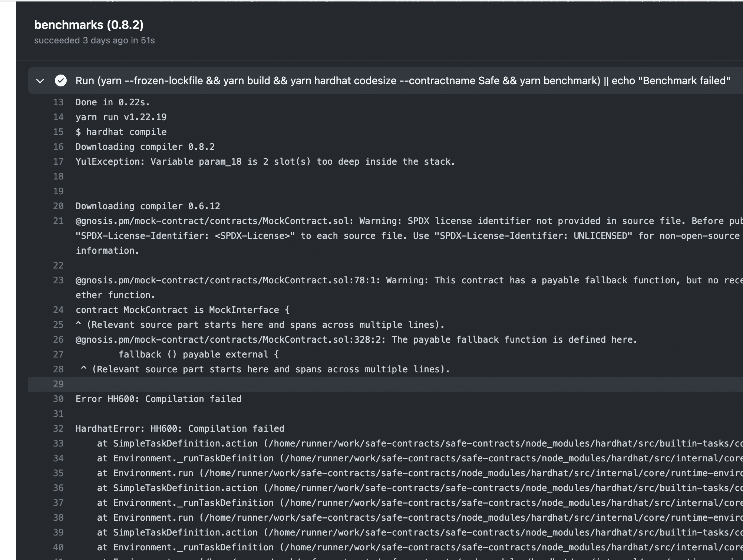Screen dimensions: 743x560
Task: Select the highlighted line 29
Action: (x=58, y=384)
